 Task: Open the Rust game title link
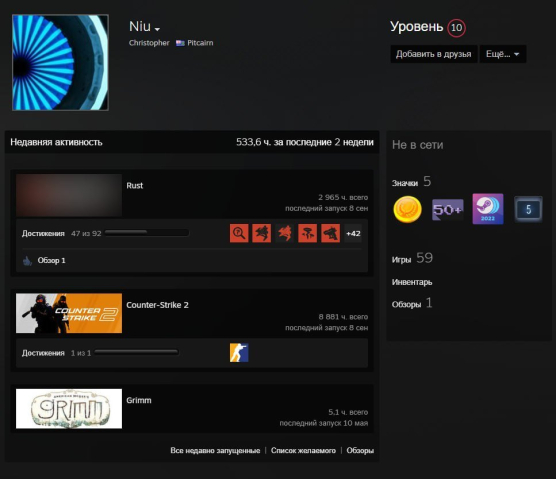135,185
